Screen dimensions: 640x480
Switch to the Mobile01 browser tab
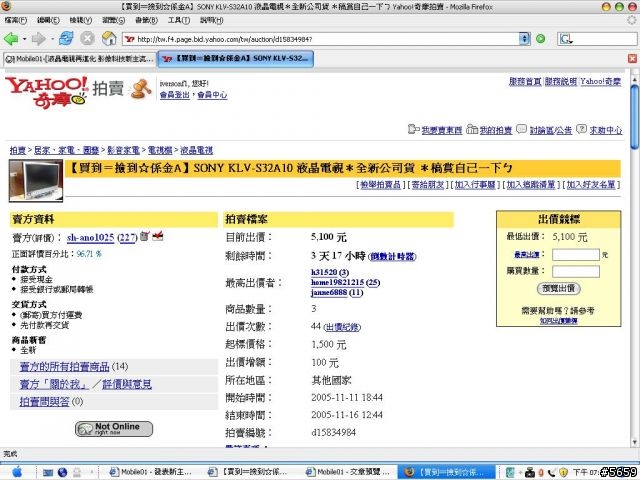pos(80,59)
